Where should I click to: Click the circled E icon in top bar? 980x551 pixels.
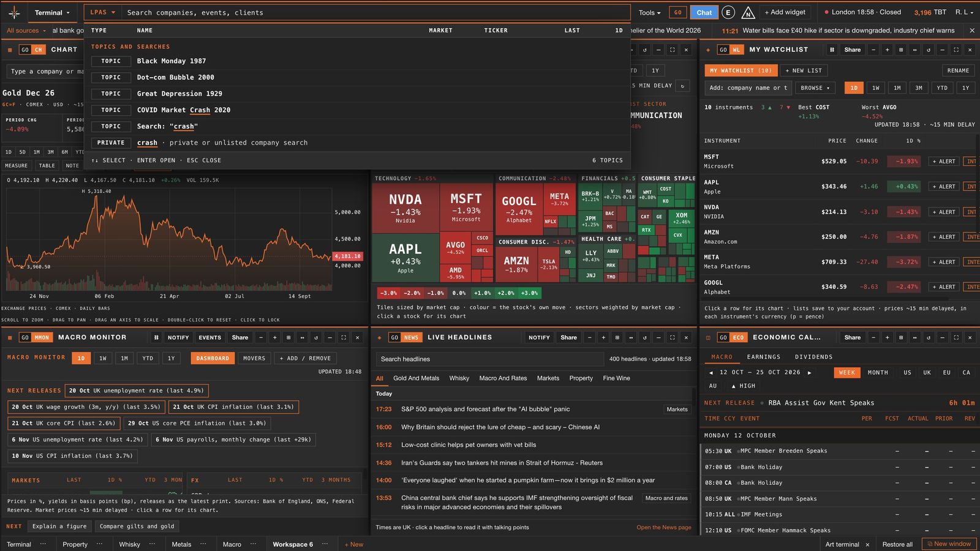tap(728, 12)
